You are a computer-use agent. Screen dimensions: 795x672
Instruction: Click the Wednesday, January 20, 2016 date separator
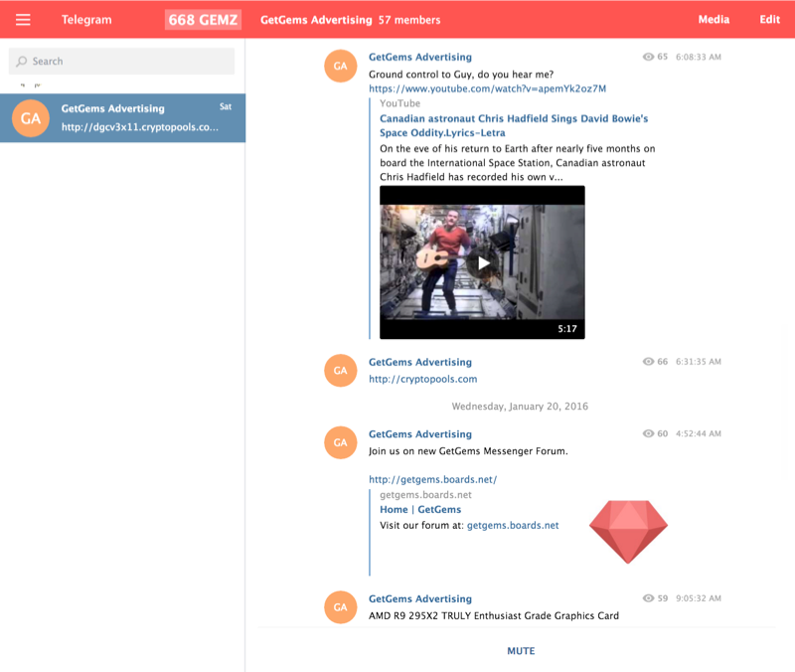click(520, 407)
